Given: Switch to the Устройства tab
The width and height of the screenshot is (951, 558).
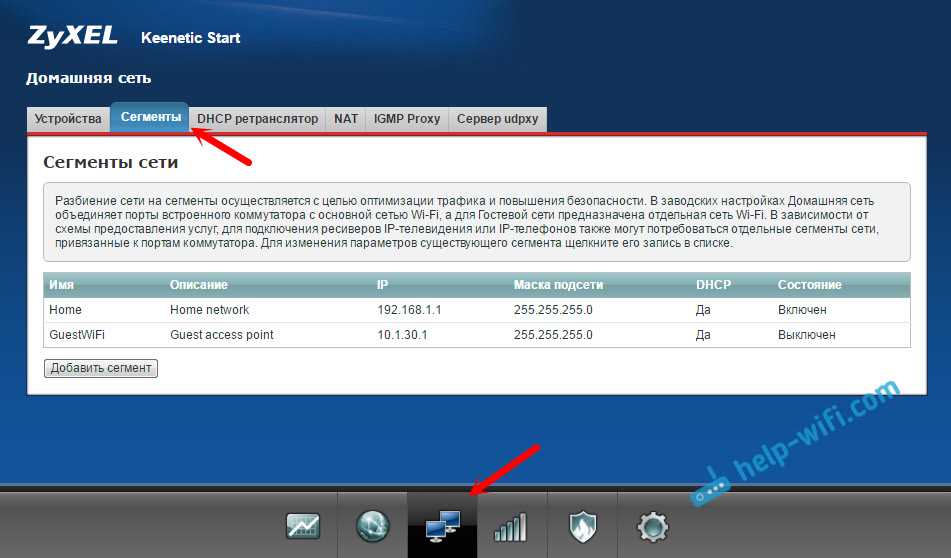Looking at the screenshot, I should tap(68, 119).
